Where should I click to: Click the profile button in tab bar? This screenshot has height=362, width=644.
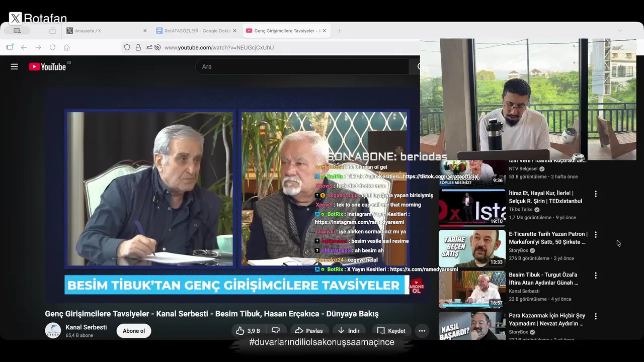[x=17, y=31]
